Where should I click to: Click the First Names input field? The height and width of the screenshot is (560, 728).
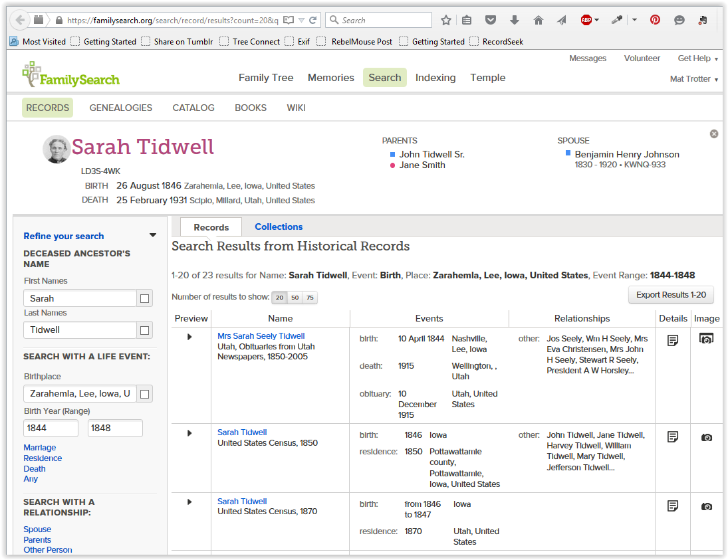point(80,298)
